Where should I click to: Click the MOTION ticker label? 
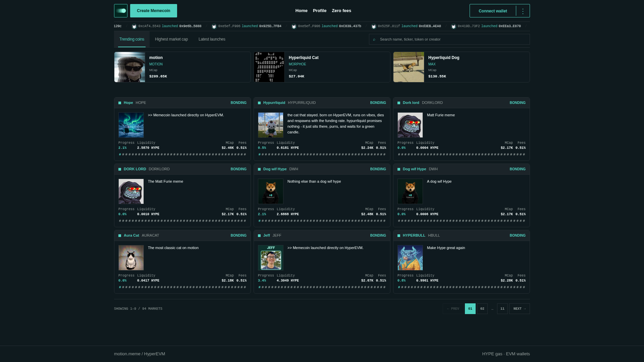pyautogui.click(x=156, y=64)
